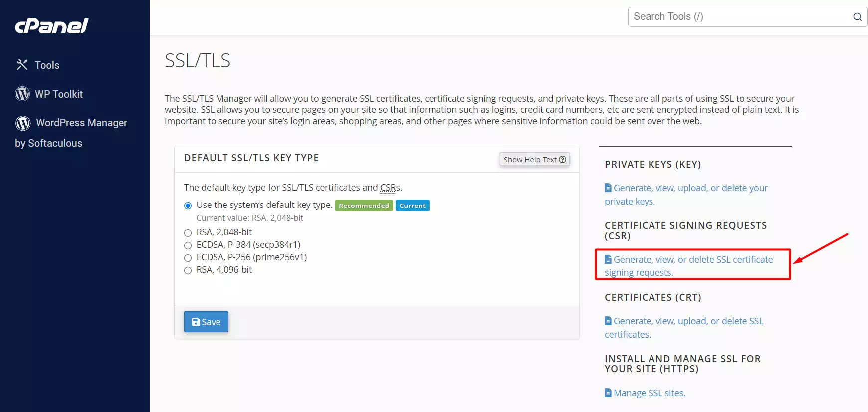Image resolution: width=868 pixels, height=412 pixels.
Task: Click the document icon beside private keys link
Action: coord(608,188)
